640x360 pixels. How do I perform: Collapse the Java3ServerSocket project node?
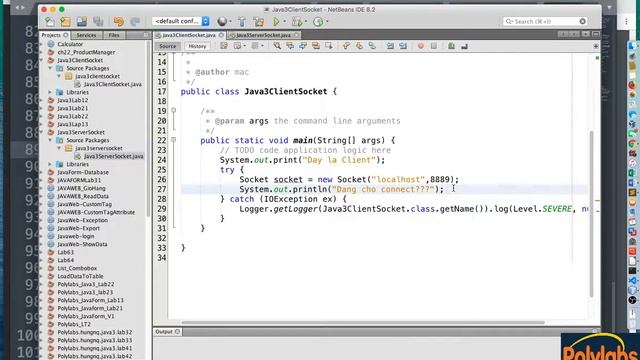(x=42, y=132)
